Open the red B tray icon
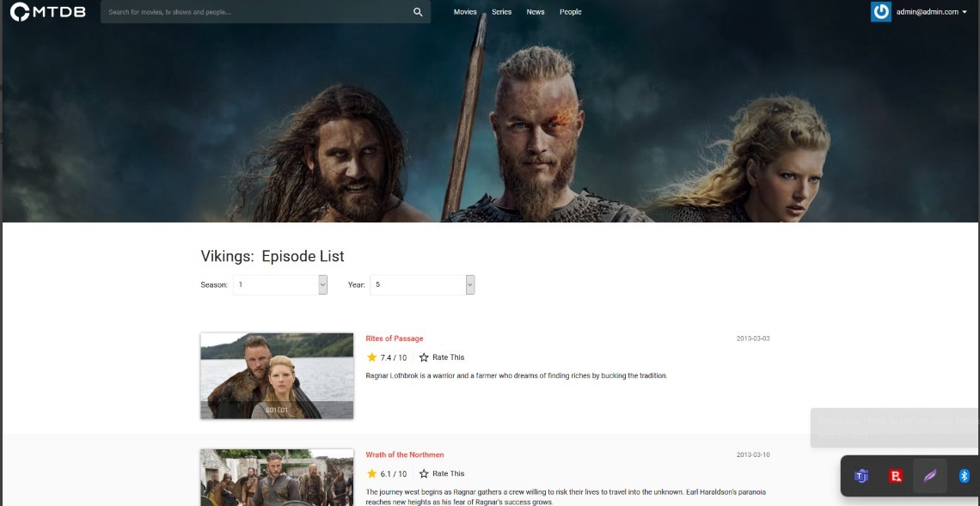Screen dimensions: 980x506 point(896,476)
